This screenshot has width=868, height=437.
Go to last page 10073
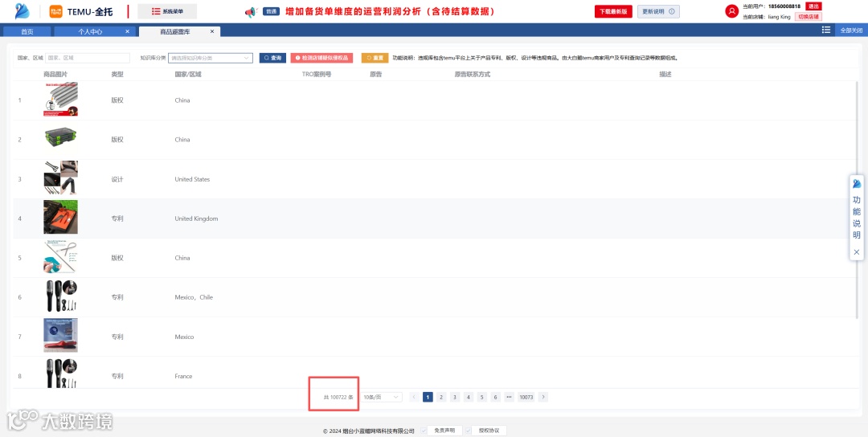526,397
